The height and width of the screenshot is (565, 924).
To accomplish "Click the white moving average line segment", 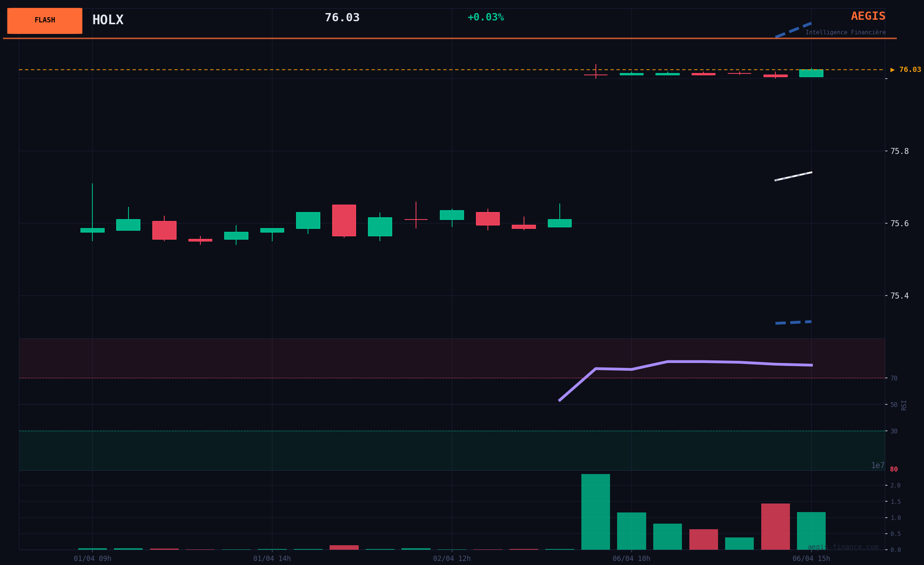I will (793, 176).
